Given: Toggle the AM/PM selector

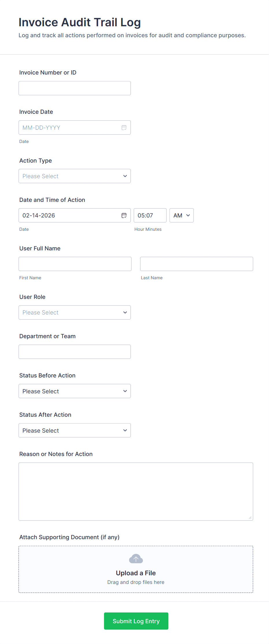Looking at the screenshot, I should pos(181,215).
